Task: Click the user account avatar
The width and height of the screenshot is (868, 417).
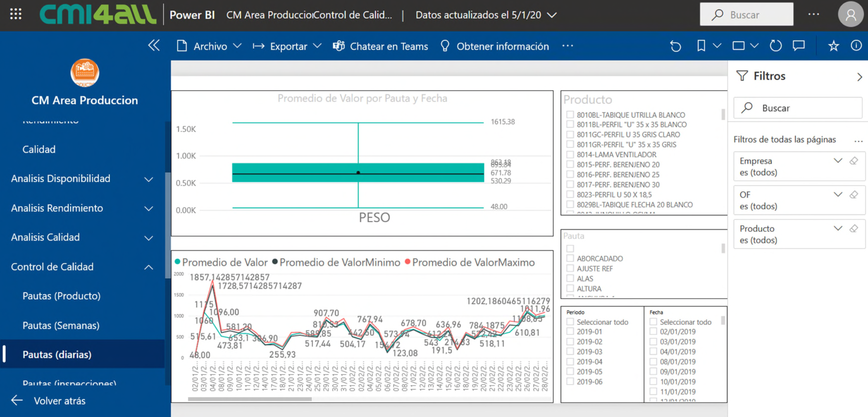Action: pos(850,15)
